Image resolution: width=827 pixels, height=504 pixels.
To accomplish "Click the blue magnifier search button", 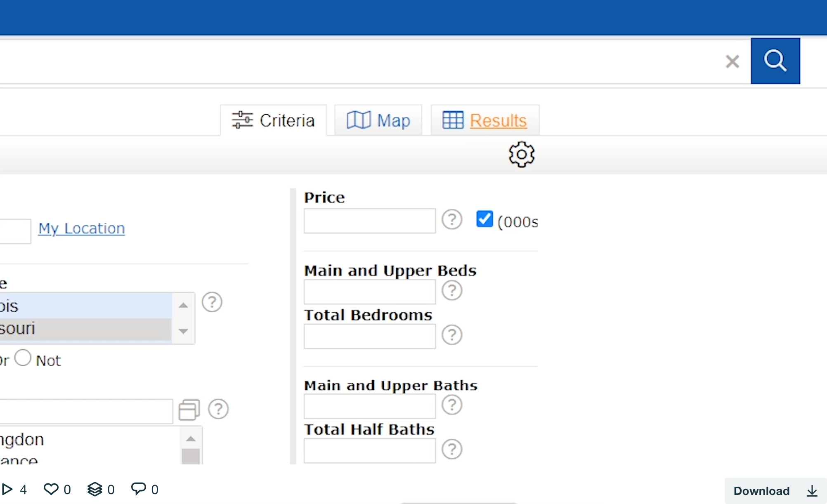I will (775, 61).
